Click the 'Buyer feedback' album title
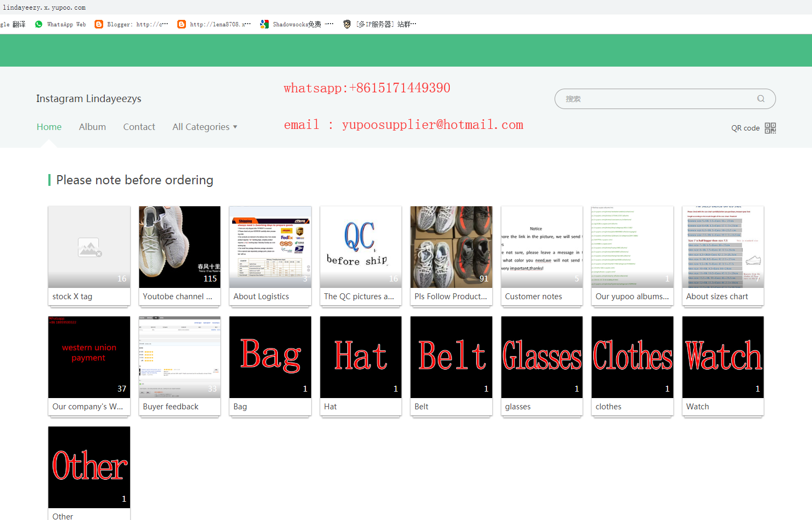The width and height of the screenshot is (812, 520). (171, 407)
